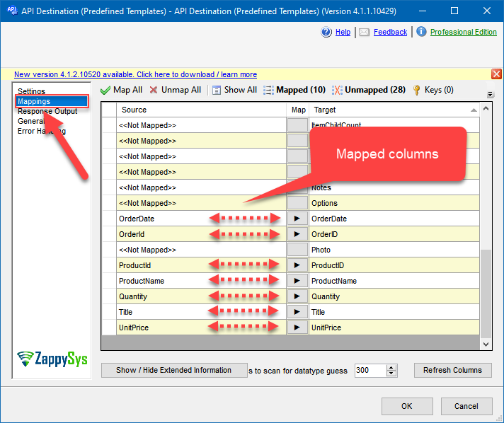Viewport: 504px width, 423px height.
Task: Select Response Output in left panel
Action: click(47, 111)
